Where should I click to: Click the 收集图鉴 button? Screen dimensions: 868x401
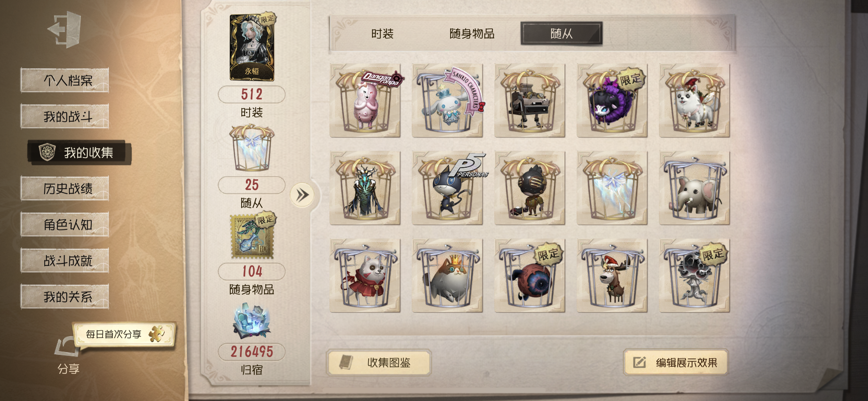(379, 363)
